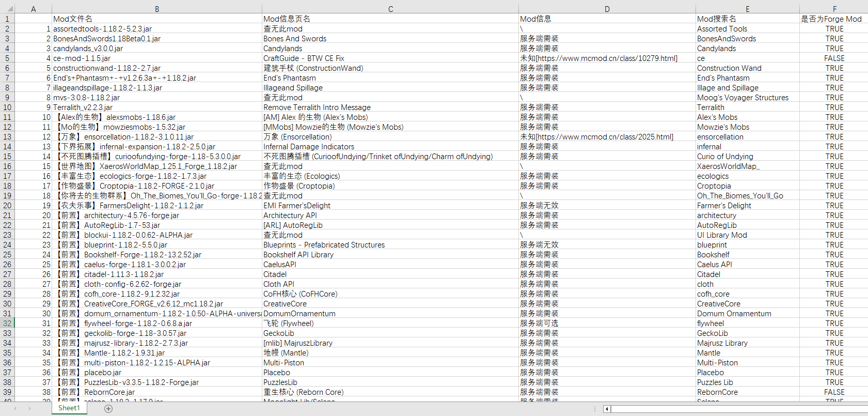Click '服务端可选' in flywheel row

click(x=607, y=323)
